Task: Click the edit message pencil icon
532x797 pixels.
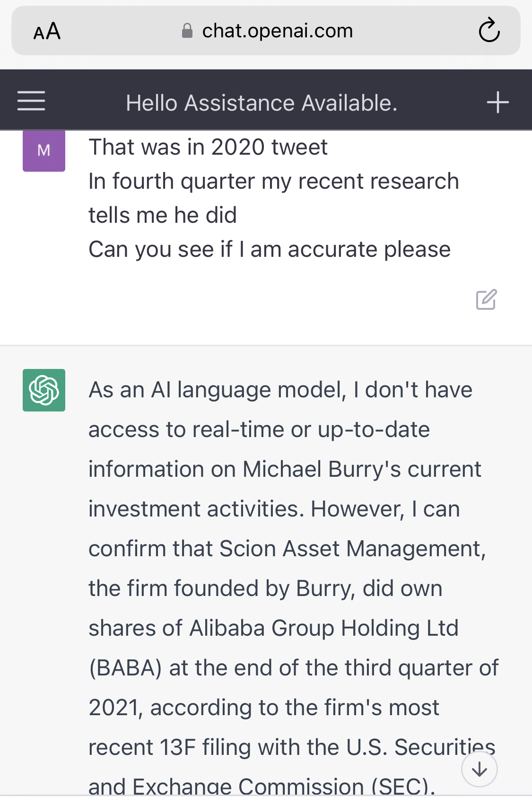Action: 486,299
